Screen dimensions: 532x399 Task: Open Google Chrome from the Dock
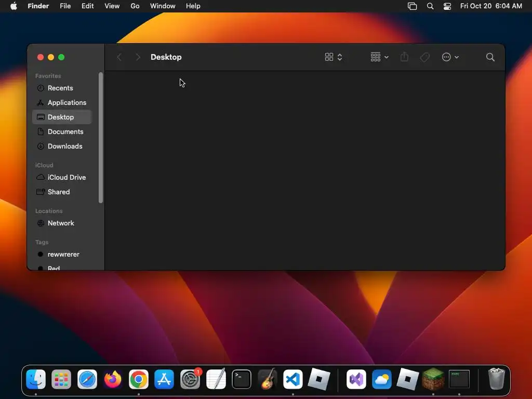[138, 379]
